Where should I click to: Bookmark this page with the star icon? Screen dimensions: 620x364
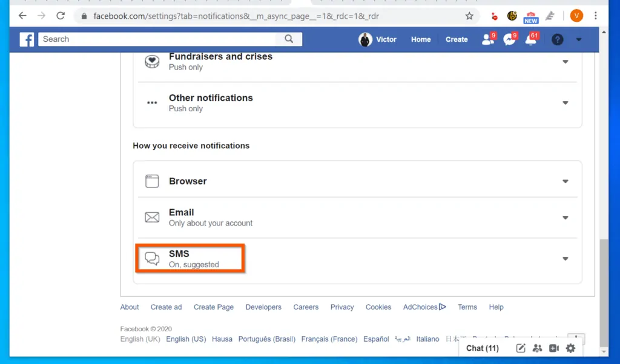[469, 16]
